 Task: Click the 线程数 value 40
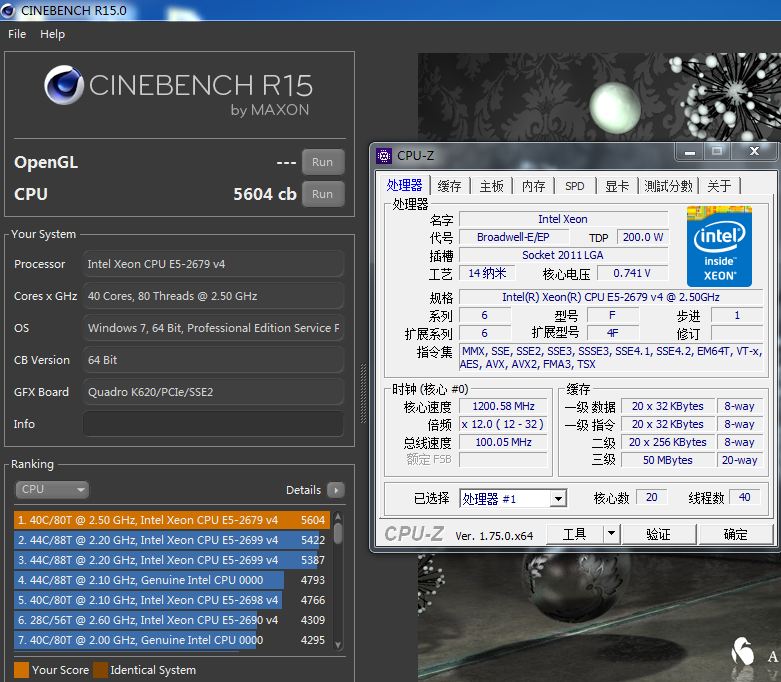pyautogui.click(x=744, y=497)
